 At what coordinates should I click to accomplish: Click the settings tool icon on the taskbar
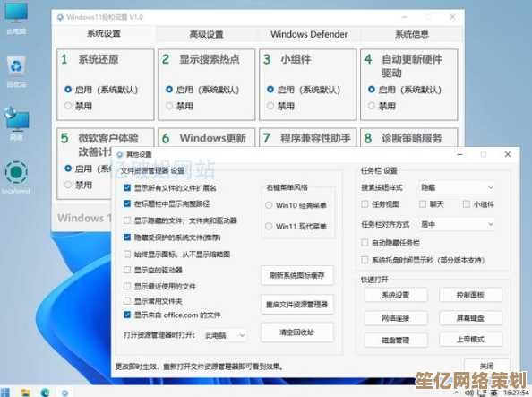coord(64,393)
